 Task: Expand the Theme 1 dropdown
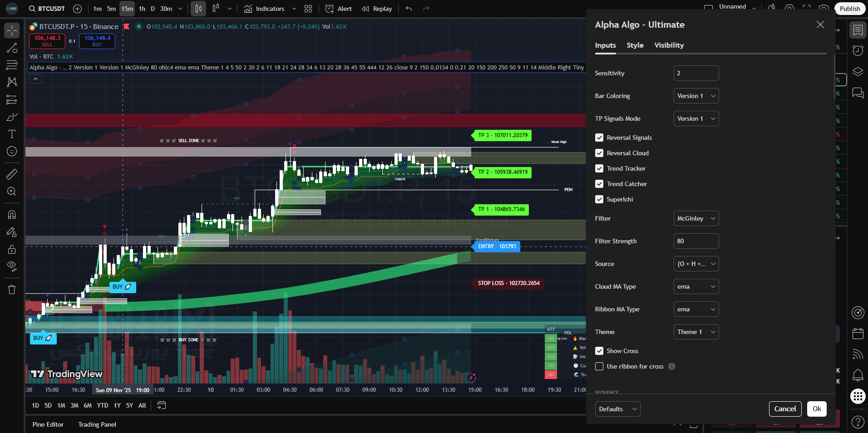[696, 332]
